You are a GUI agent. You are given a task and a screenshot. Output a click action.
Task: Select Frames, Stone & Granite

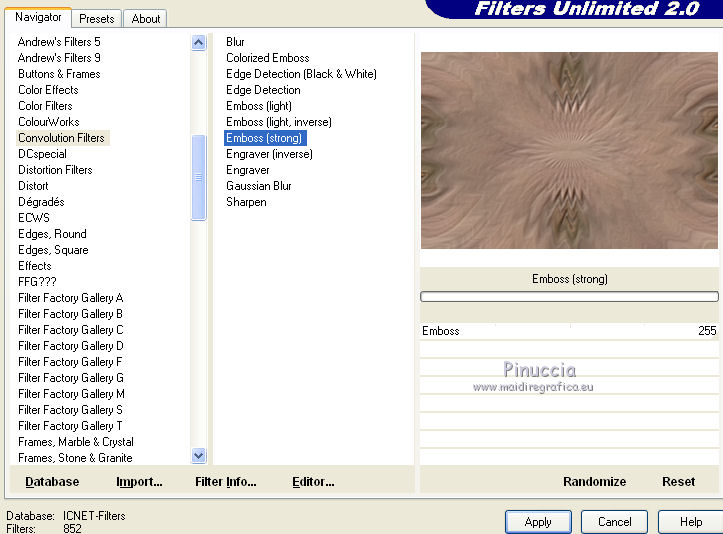point(75,458)
